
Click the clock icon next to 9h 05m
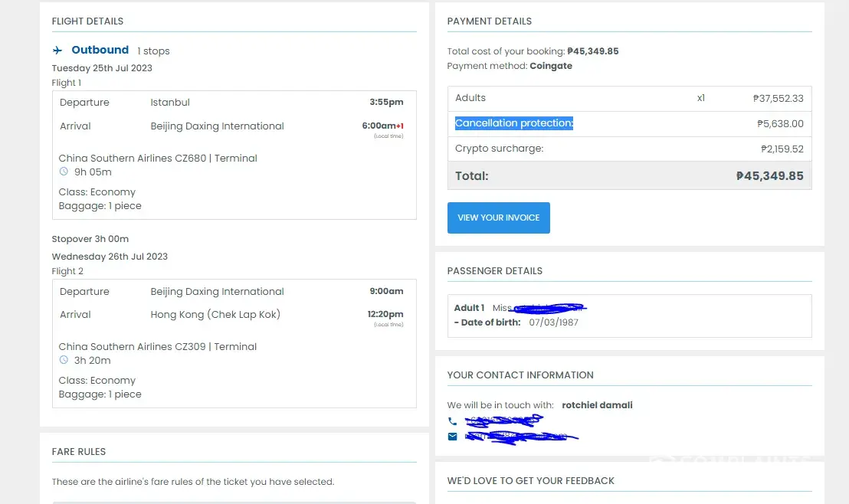64,172
